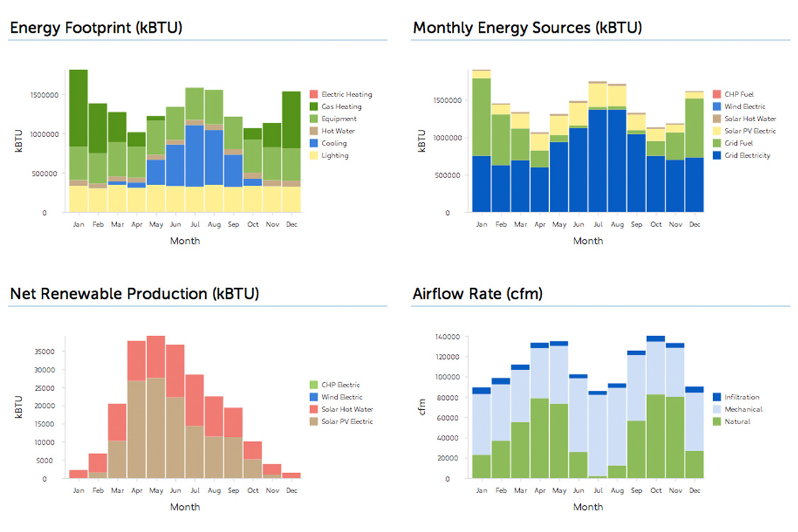This screenshot has width=798, height=532.
Task: Click the Gas Heating legend color swatch
Action: tap(313, 106)
